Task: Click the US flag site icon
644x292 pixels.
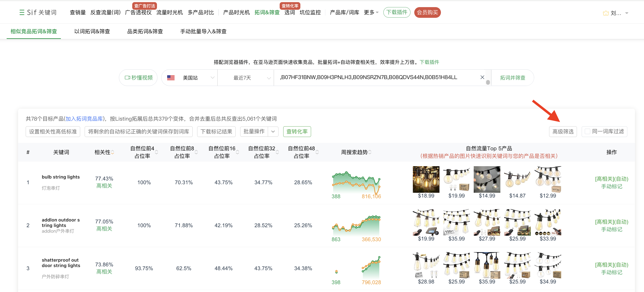Action: (171, 78)
